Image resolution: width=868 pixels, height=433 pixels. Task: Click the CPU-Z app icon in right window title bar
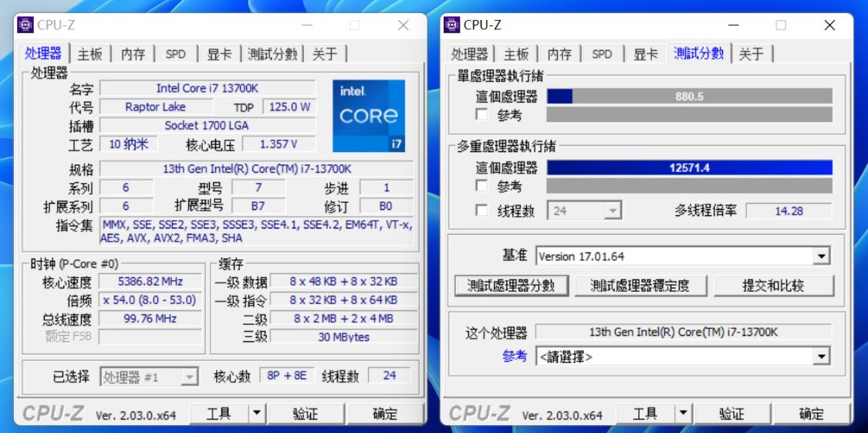pos(451,25)
